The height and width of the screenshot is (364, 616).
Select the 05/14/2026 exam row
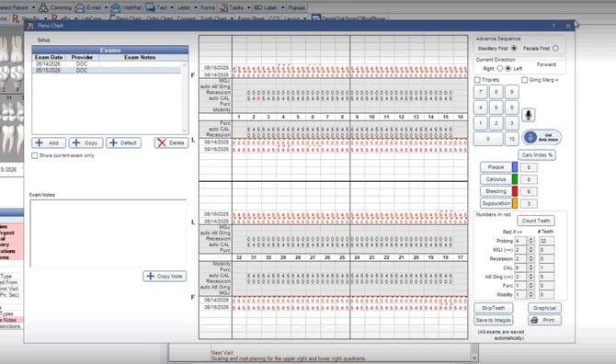click(x=106, y=64)
